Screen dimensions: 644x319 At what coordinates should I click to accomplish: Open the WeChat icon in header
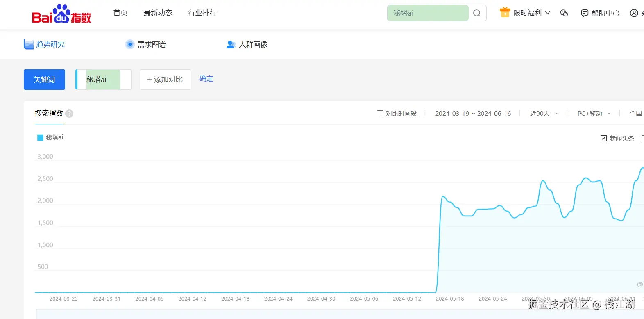[564, 13]
